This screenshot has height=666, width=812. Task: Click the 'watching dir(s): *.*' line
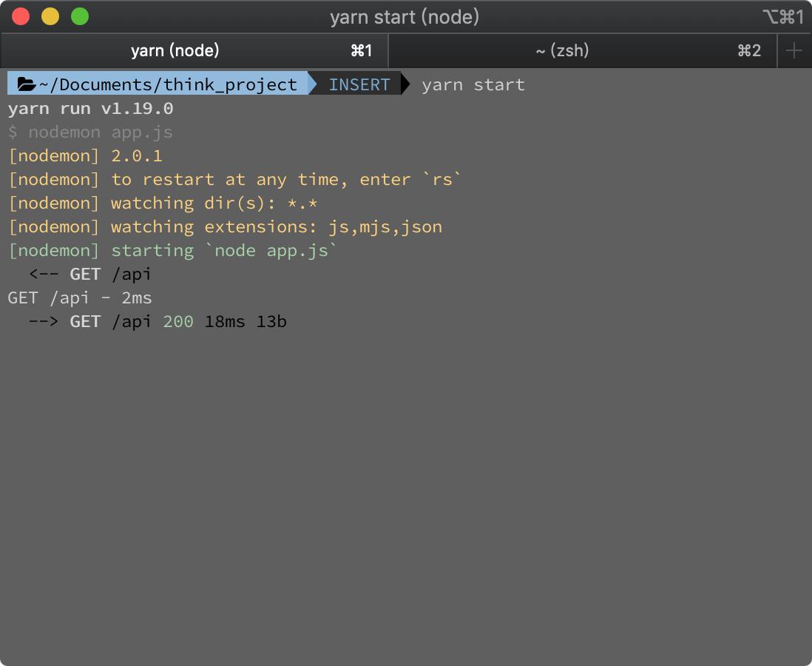pos(163,203)
